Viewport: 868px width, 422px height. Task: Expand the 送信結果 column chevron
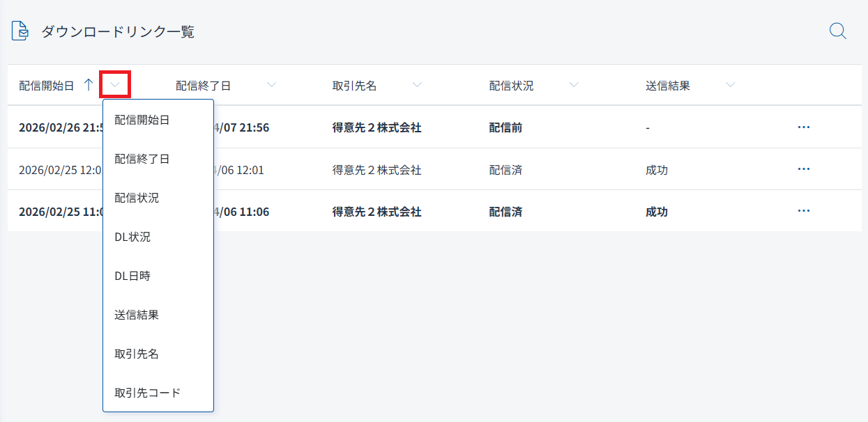pos(731,85)
